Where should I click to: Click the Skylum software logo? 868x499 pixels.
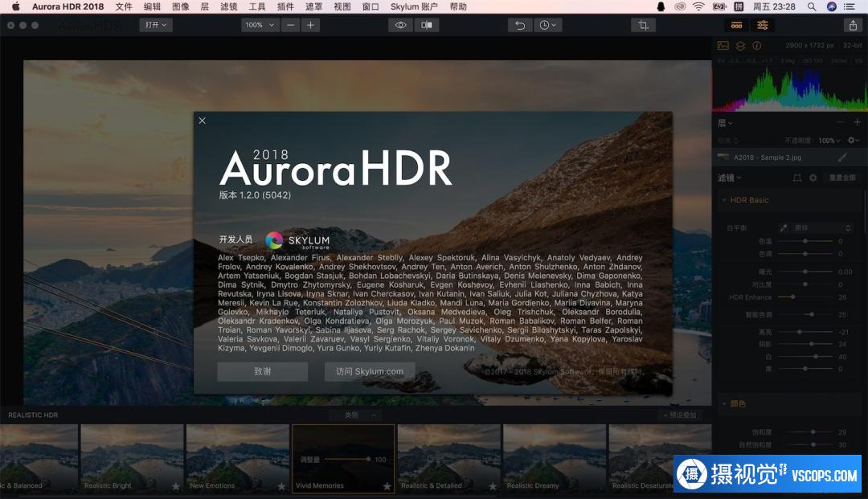(298, 240)
